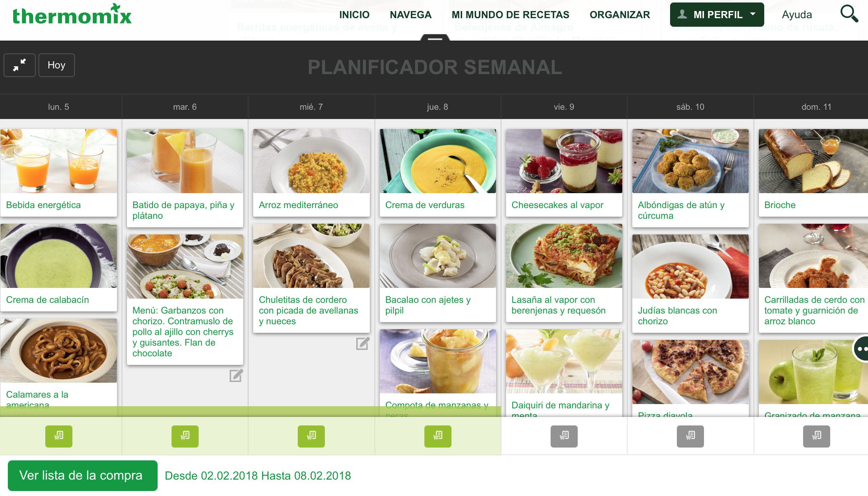
Task: Click the edit note icon under martes column
Action: pyautogui.click(x=236, y=376)
